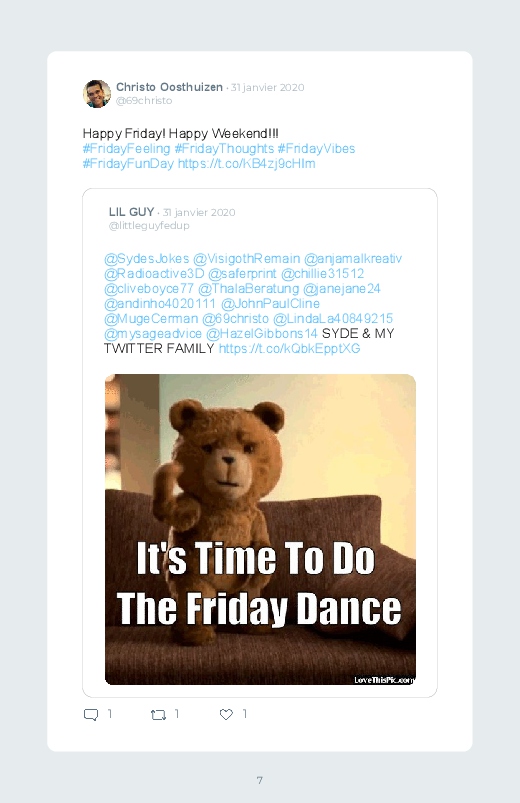Open the #FridayFeeling hashtag
520x803 pixels.
[127, 149]
